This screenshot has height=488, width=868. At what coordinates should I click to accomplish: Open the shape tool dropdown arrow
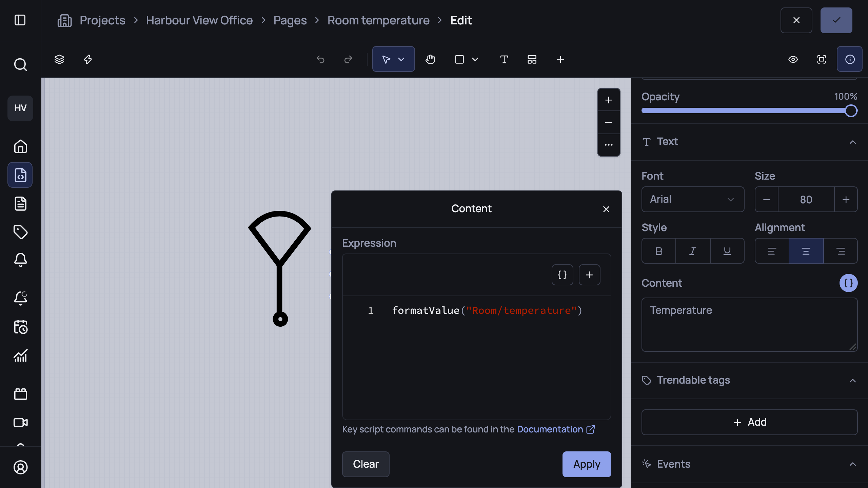click(x=475, y=59)
